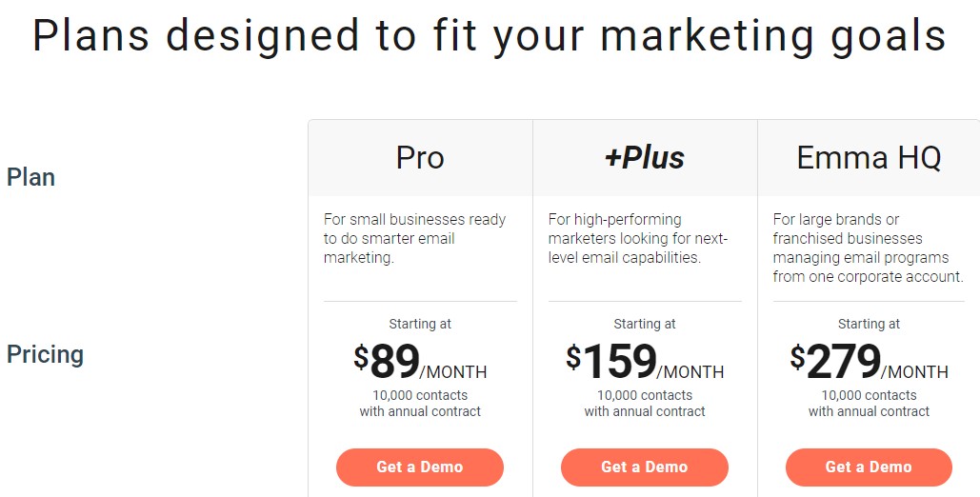This screenshot has width=980, height=497.
Task: Click Get a Demo under +Plus plan
Action: 644,467
